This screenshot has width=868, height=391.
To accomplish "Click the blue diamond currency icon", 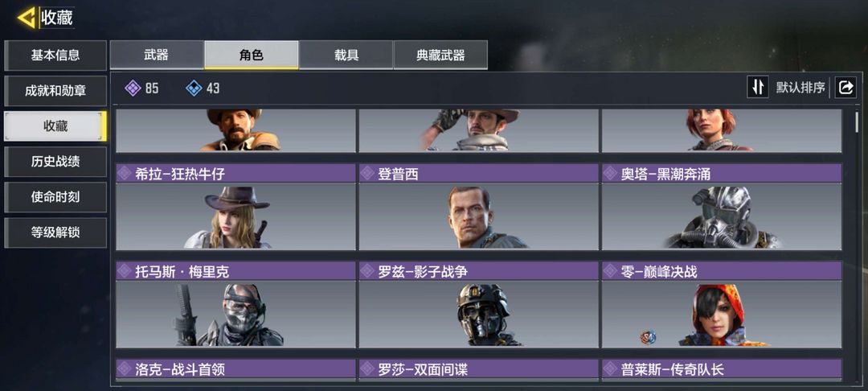I will 194,88.
